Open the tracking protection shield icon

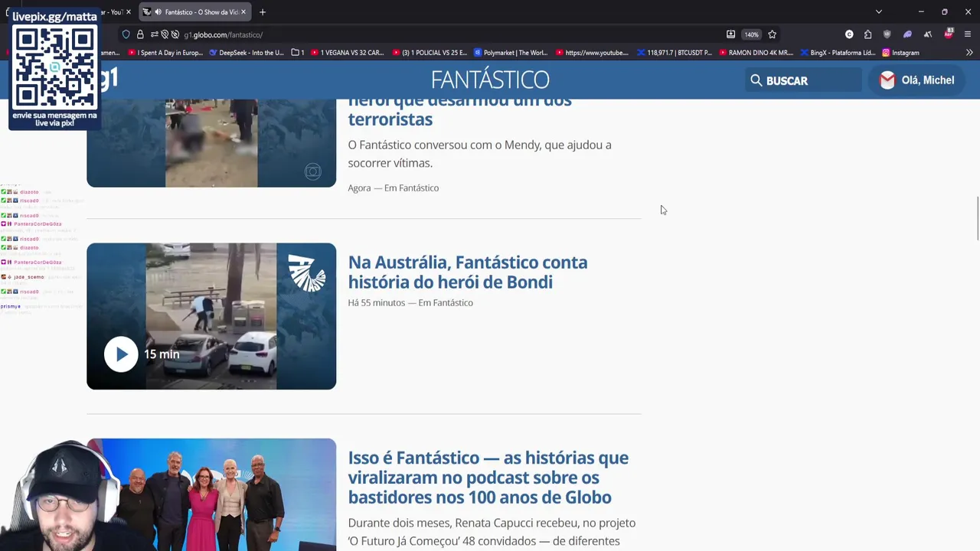point(126,34)
